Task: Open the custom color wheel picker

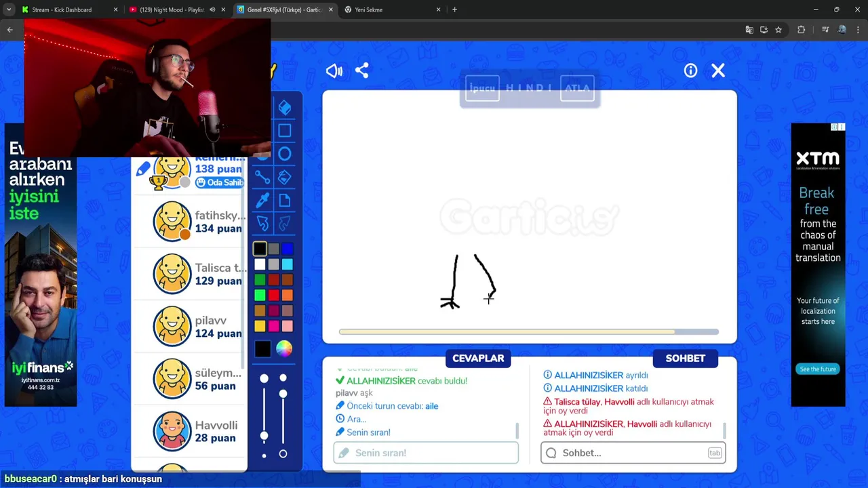Action: point(284,348)
